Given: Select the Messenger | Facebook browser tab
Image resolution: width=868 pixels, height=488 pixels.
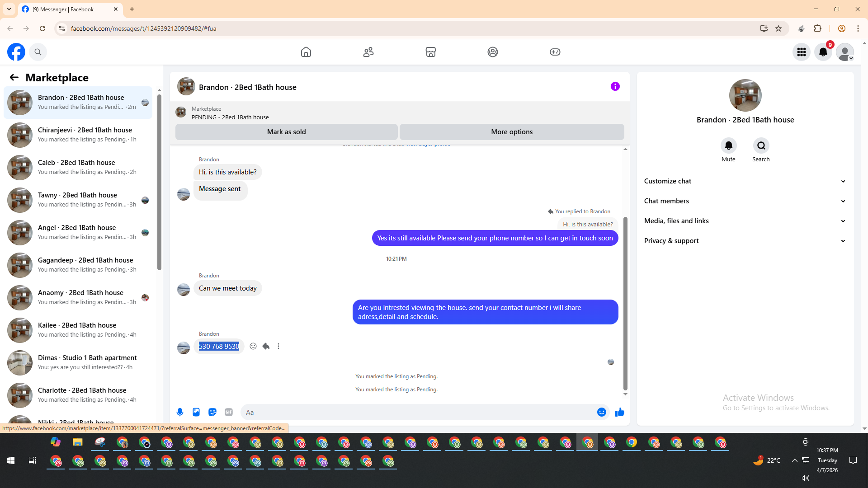Looking at the screenshot, I should pyautogui.click(x=70, y=9).
